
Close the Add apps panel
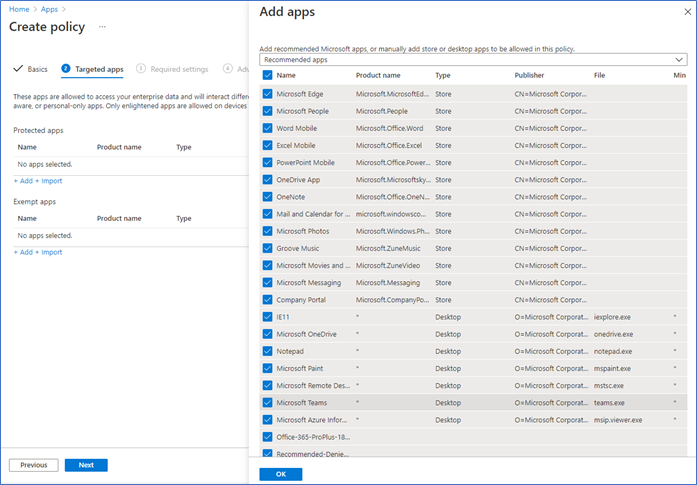click(687, 12)
